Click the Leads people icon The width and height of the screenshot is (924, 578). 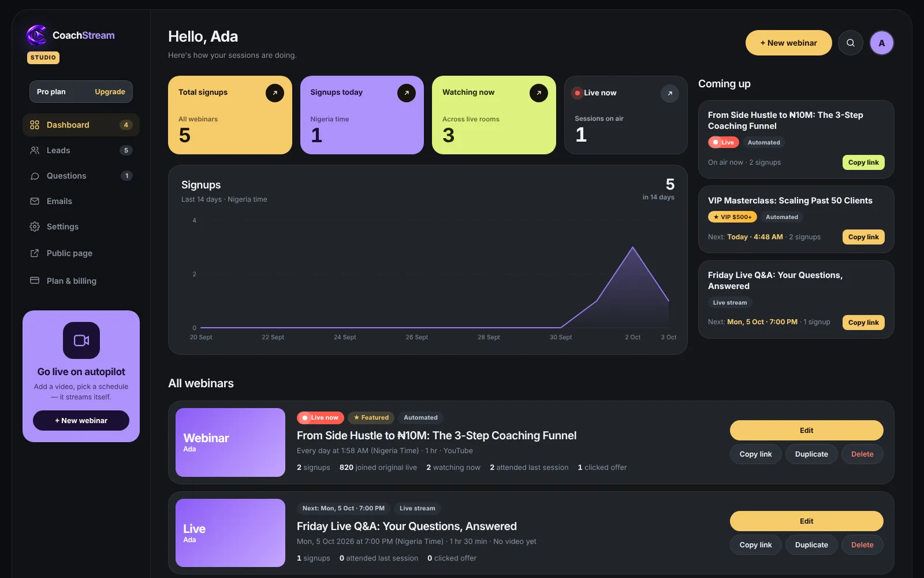(35, 150)
